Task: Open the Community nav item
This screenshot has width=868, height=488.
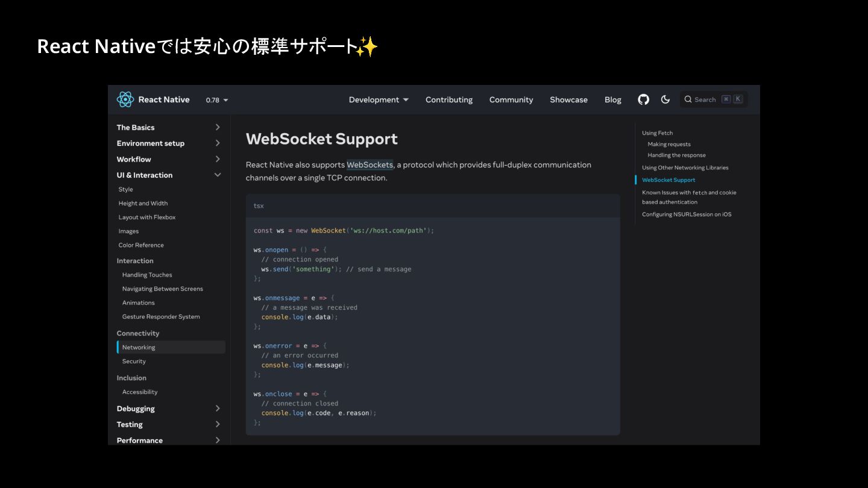Action: (x=511, y=99)
